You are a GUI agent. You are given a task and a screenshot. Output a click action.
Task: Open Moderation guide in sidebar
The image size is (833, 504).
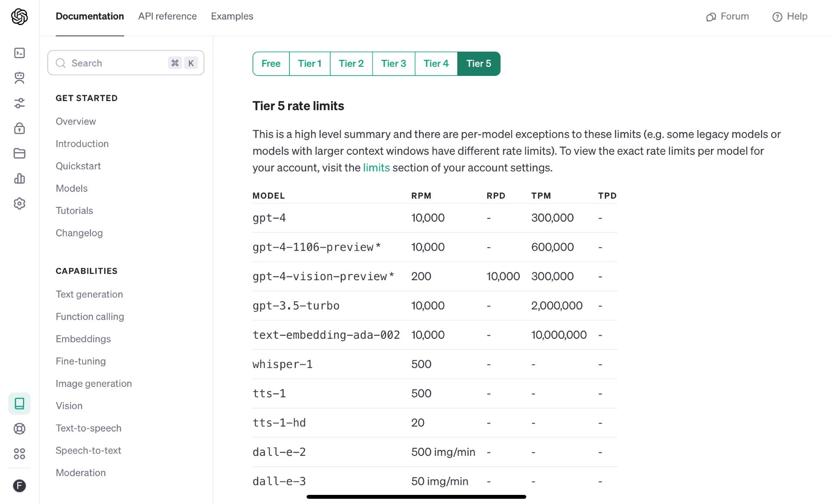[x=81, y=473]
